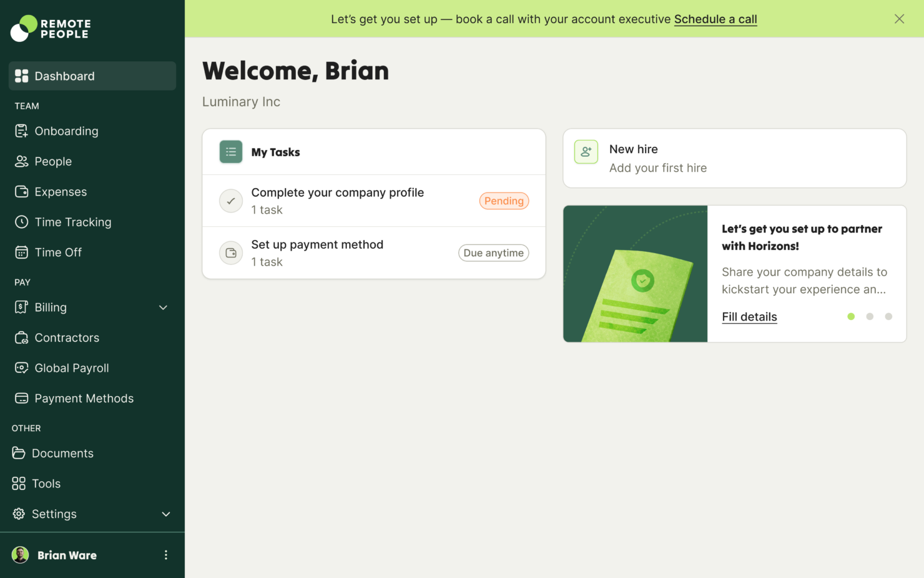Click the Time Tracking clock icon
Image resolution: width=924 pixels, height=578 pixels.
click(21, 222)
